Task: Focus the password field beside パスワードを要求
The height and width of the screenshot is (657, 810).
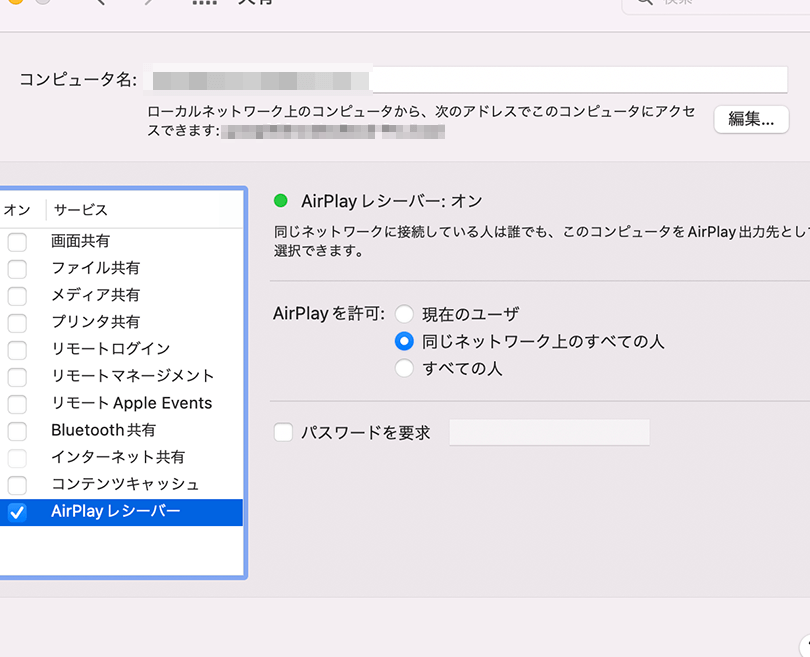Action: [549, 432]
